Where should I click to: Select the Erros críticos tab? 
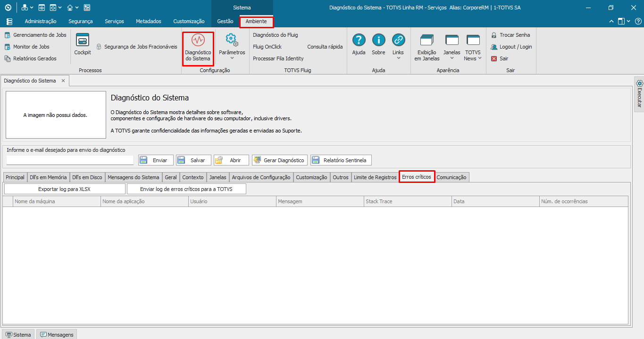click(x=417, y=177)
